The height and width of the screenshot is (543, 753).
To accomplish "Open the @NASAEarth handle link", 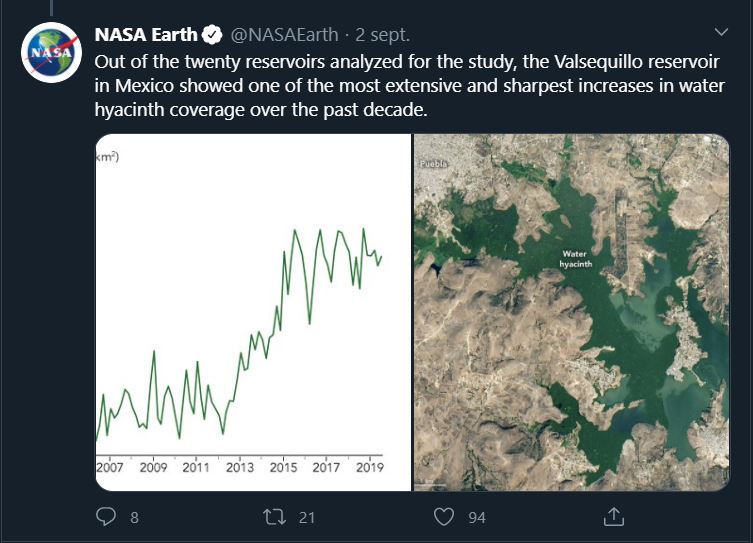I will tap(285, 35).
